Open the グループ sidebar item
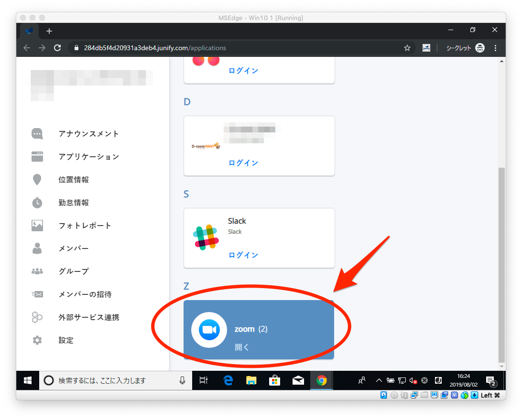The image size is (522, 420). (x=74, y=271)
